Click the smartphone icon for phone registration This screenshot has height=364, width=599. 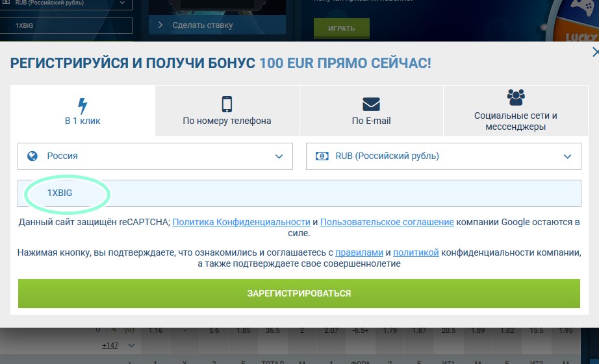(227, 104)
